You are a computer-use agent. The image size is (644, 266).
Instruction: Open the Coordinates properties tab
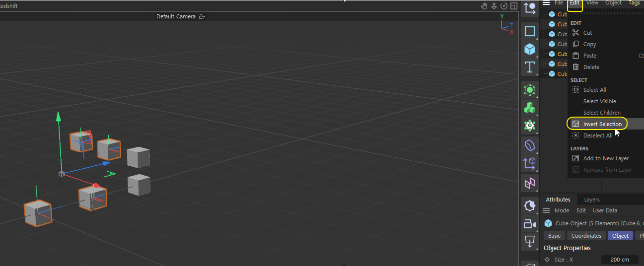(x=586, y=236)
